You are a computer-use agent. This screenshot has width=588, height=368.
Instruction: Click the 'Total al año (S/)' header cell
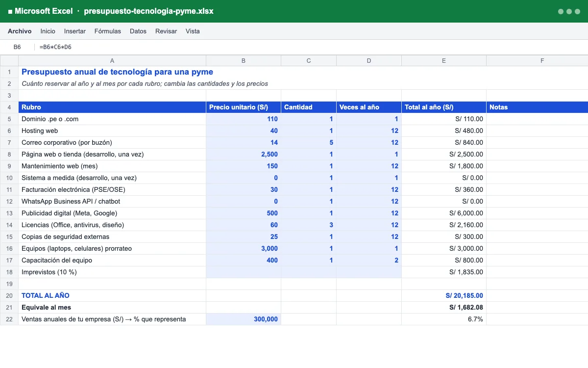444,107
